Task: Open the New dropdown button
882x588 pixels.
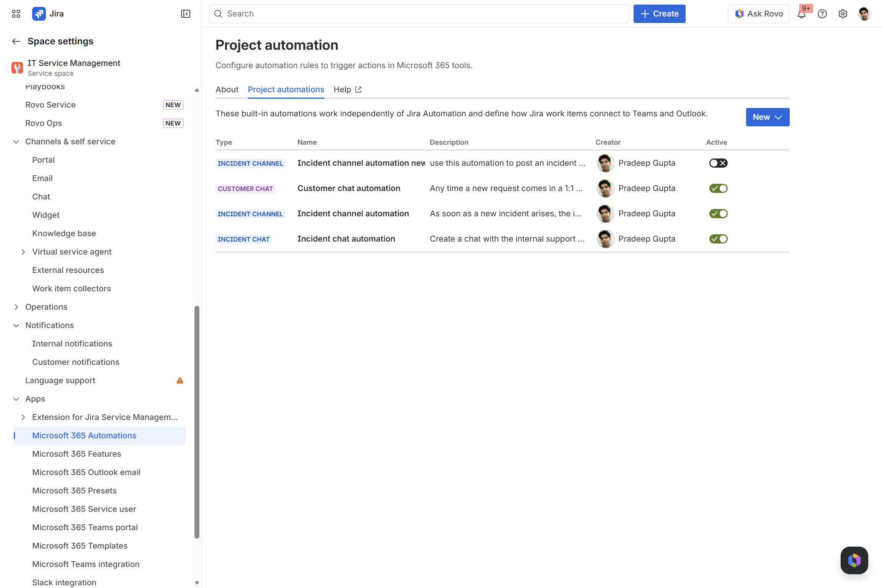Action: tap(768, 117)
